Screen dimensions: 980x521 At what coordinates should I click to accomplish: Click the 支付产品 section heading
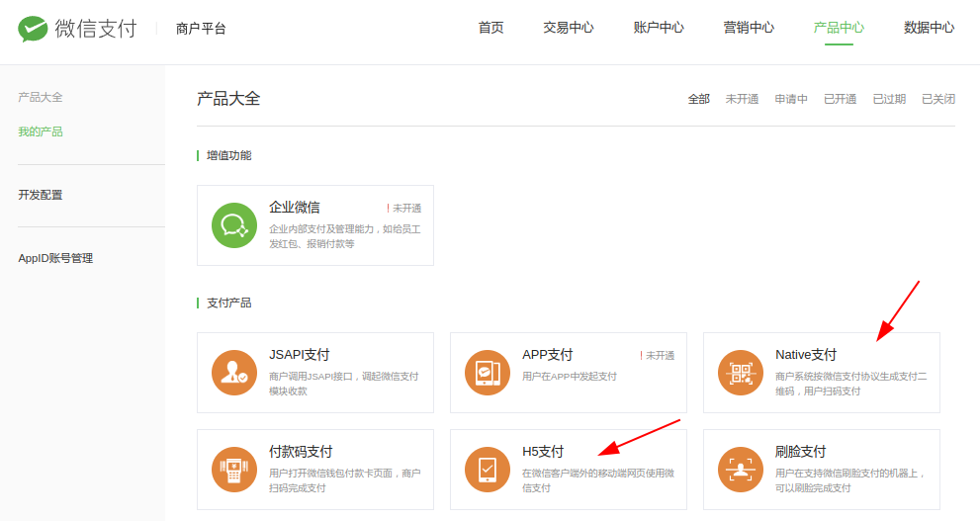coord(228,303)
